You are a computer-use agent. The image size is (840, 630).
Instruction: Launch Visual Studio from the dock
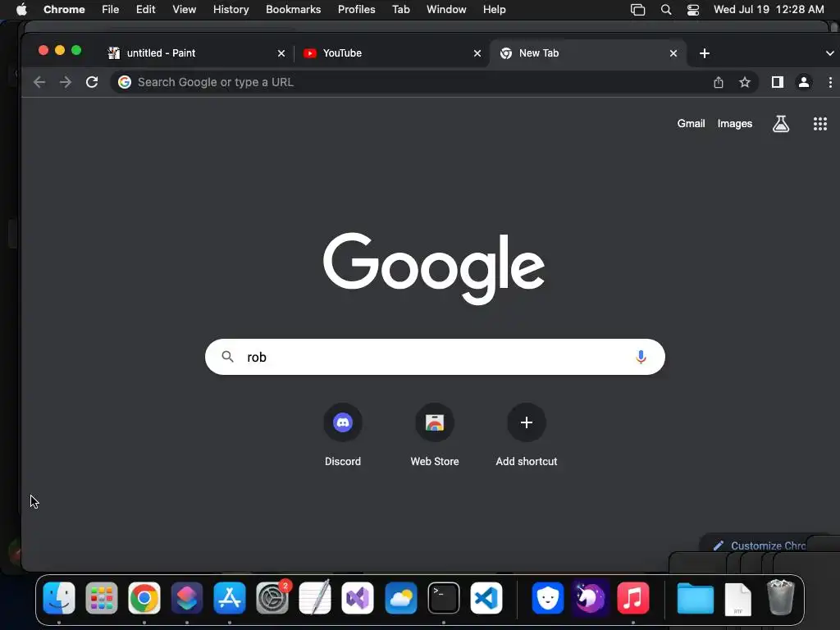[x=358, y=598]
